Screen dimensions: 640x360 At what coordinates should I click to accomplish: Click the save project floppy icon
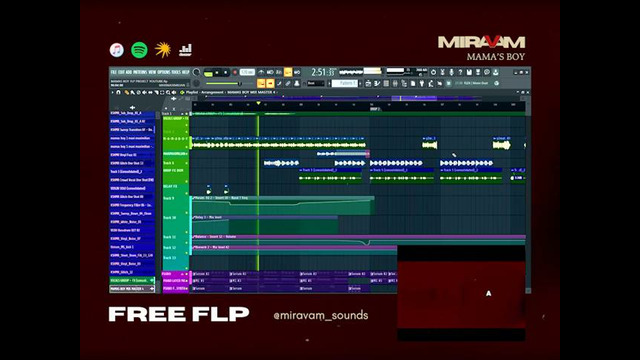469,72
